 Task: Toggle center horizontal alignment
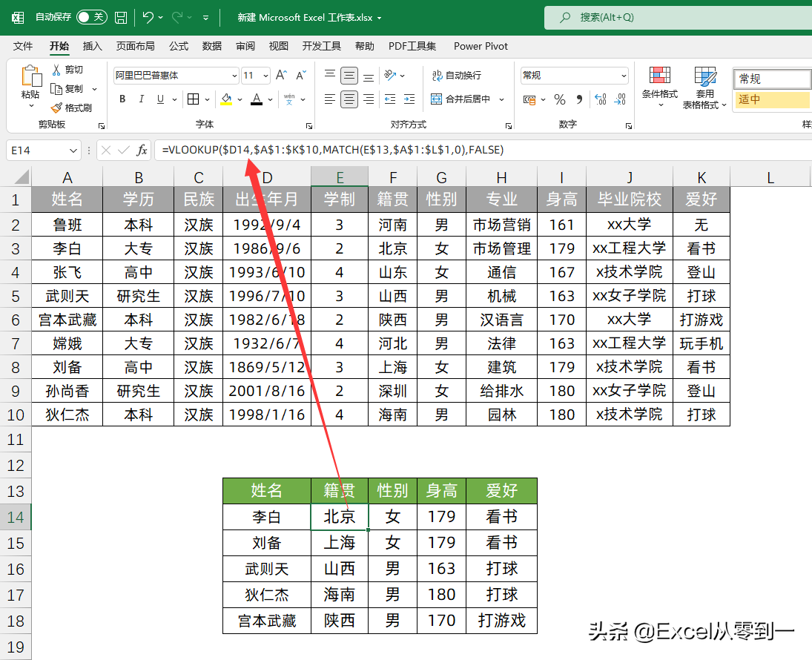pos(349,99)
